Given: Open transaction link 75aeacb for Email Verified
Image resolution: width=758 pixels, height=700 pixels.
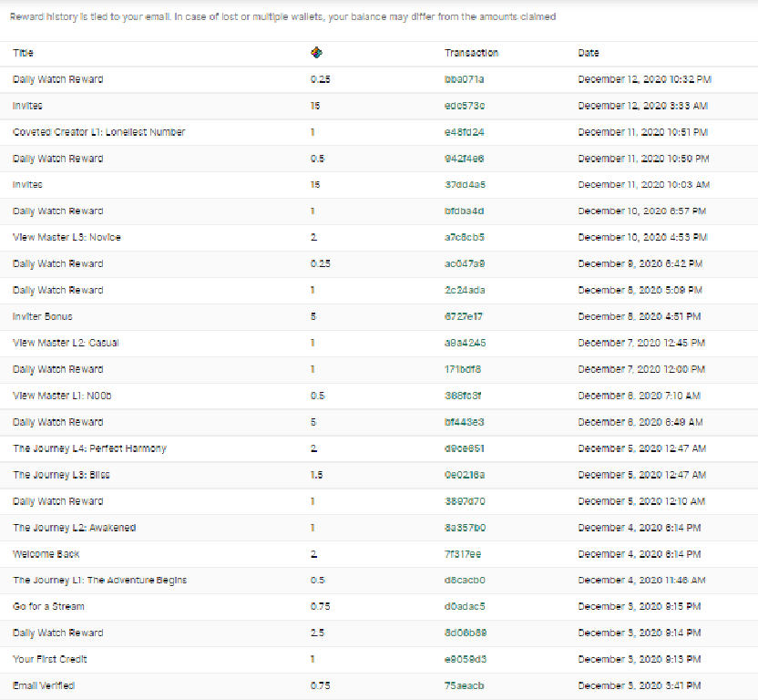Looking at the screenshot, I should point(464,686).
